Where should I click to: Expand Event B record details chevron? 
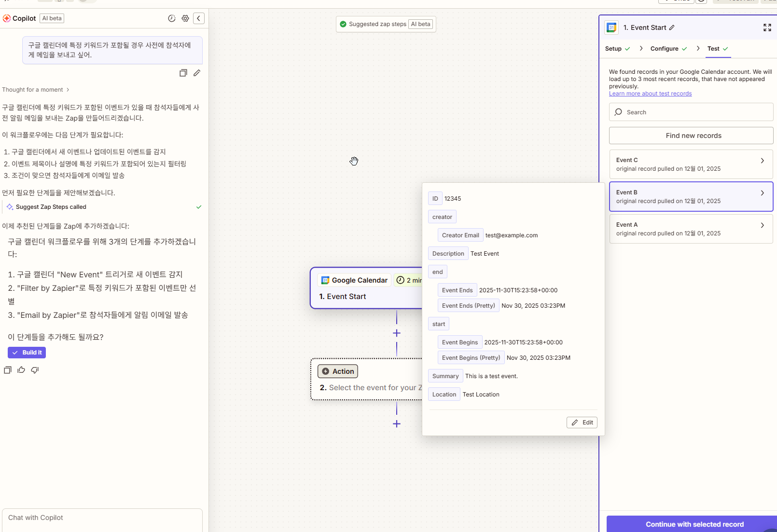(x=763, y=193)
